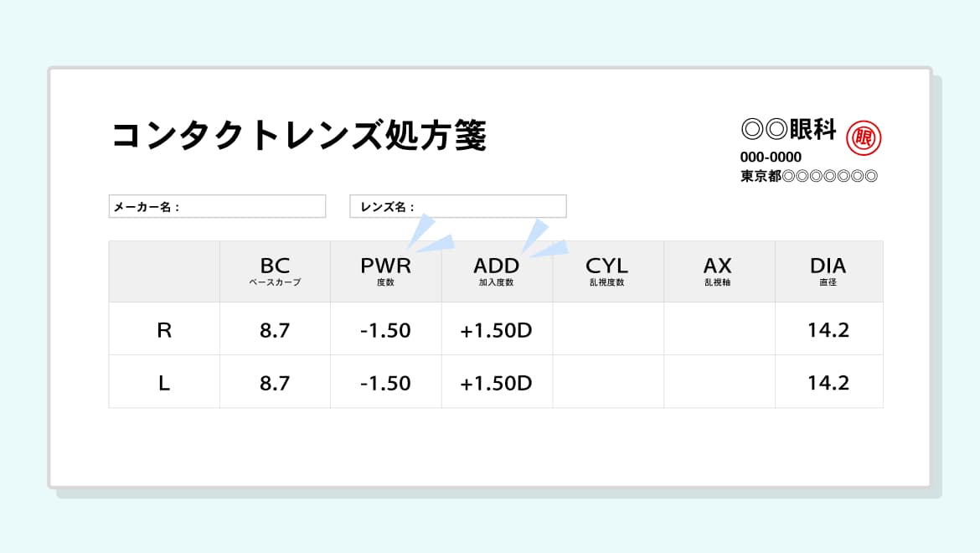
Task: Select the L row label cell
Action: click(x=164, y=382)
